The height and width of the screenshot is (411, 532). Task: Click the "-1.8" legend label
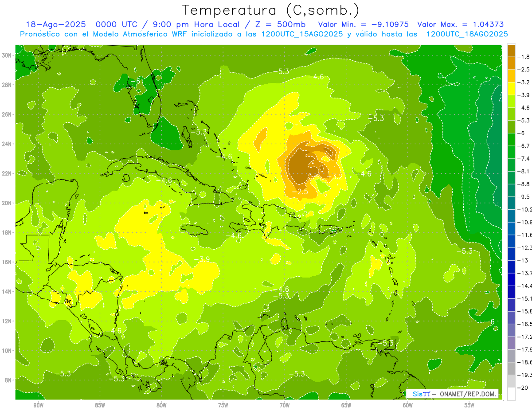tap(524, 57)
